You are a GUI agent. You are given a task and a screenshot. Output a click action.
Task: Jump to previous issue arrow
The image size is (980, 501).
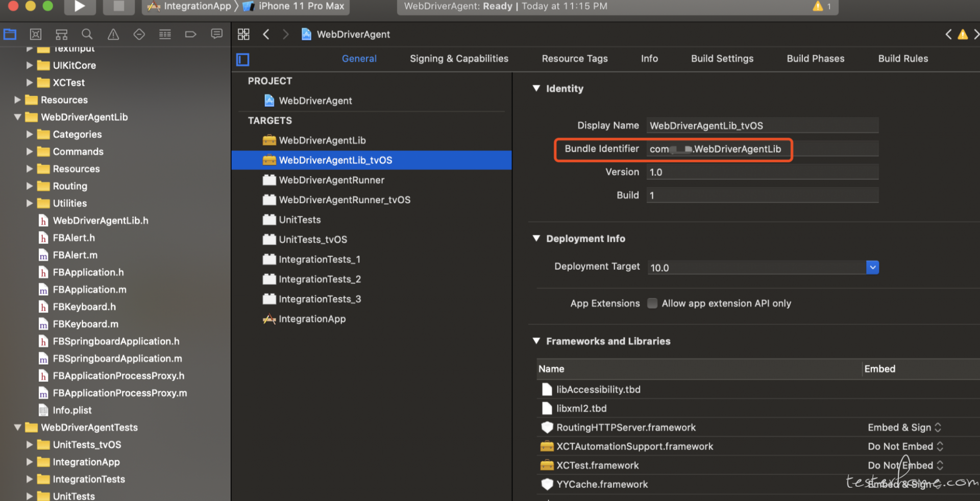pos(948,34)
